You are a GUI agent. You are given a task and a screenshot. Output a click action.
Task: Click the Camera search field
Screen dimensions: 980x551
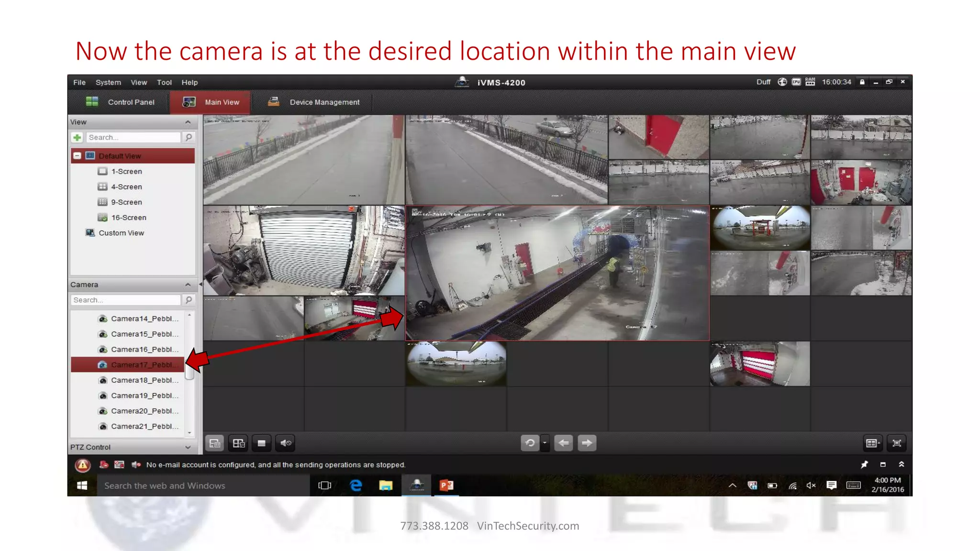coord(126,300)
